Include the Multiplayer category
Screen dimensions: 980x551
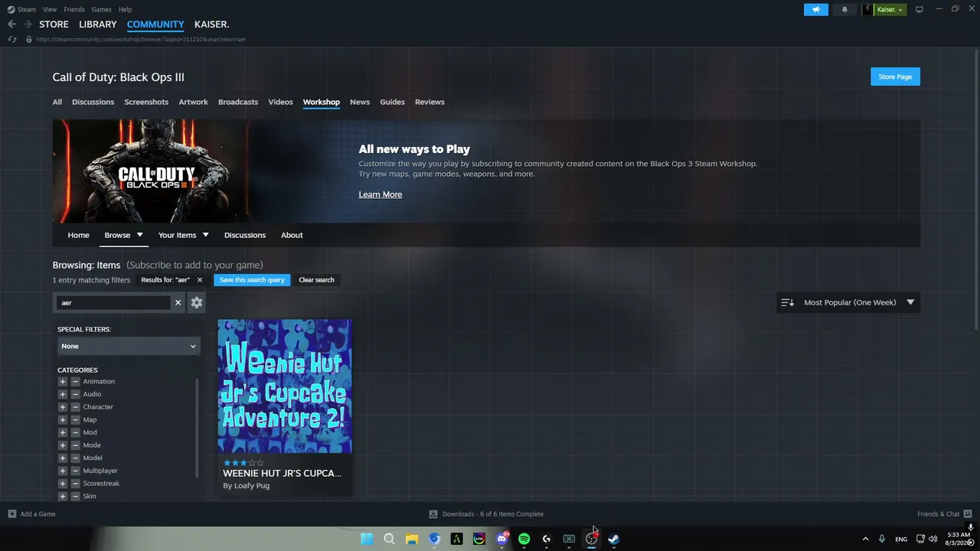click(63, 471)
